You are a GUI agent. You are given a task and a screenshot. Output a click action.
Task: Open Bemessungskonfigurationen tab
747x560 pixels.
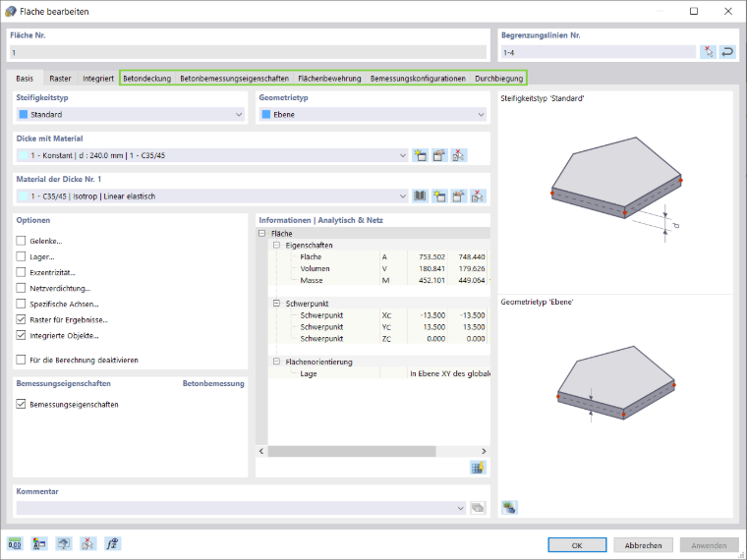(x=419, y=78)
